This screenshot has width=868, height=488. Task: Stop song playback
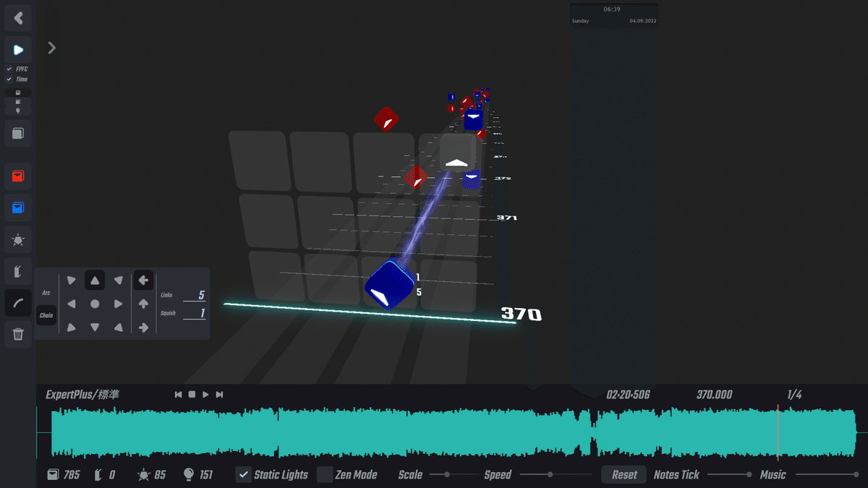192,395
